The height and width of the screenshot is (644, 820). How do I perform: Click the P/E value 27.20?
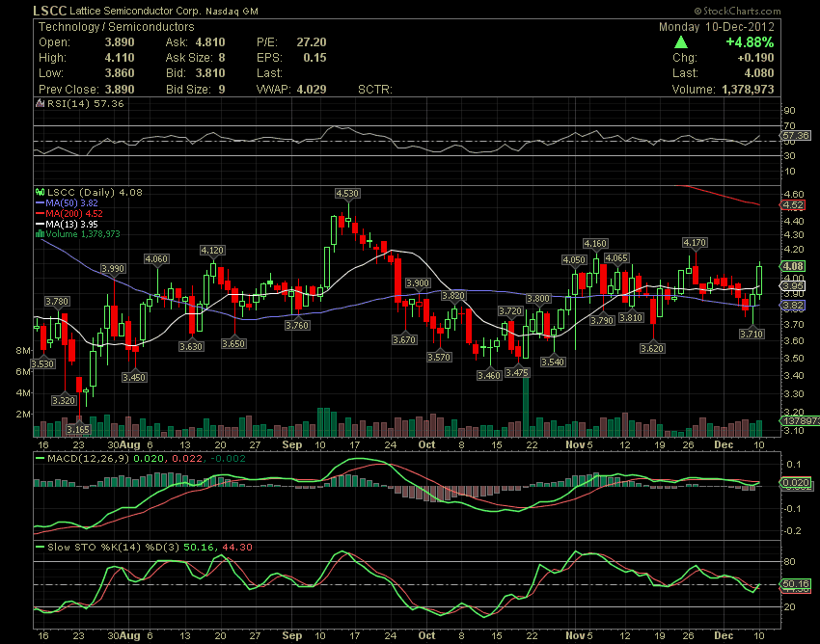(312, 42)
